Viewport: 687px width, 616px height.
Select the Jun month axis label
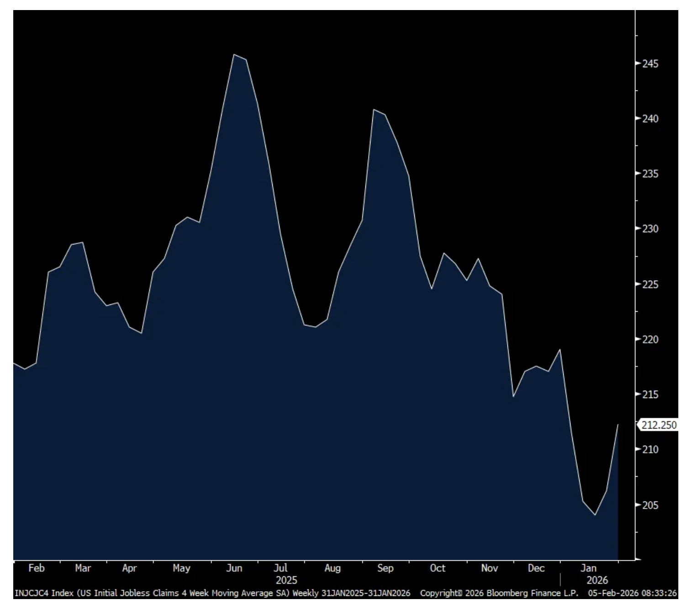click(234, 568)
